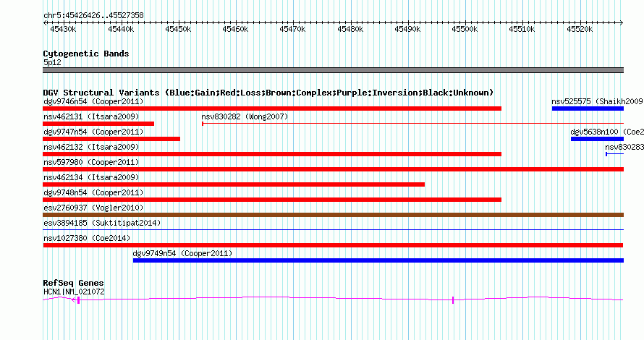Click the 5p12 band label
Viewport: 644px width, 340px height.
(52, 62)
